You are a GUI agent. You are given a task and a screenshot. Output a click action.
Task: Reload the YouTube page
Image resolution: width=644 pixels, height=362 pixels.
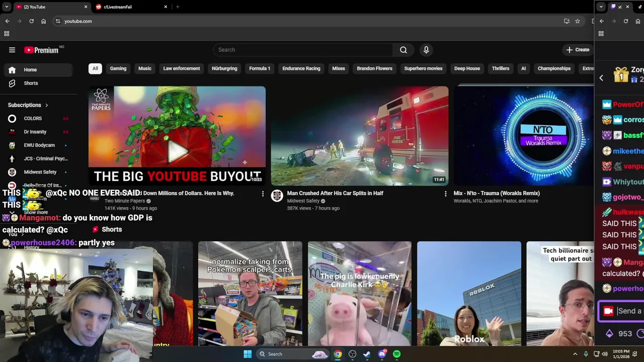coord(31,21)
